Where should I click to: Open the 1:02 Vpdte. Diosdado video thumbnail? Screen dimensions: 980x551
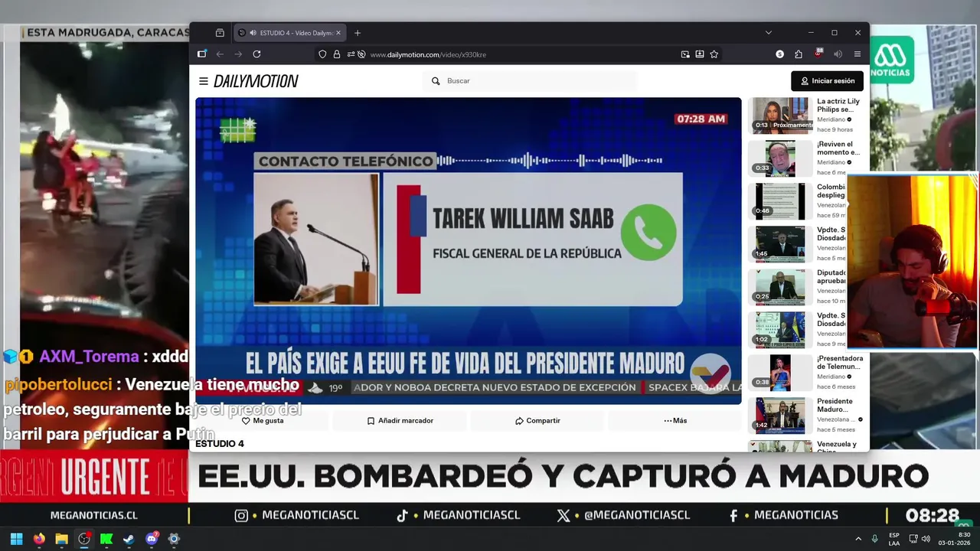coord(780,330)
